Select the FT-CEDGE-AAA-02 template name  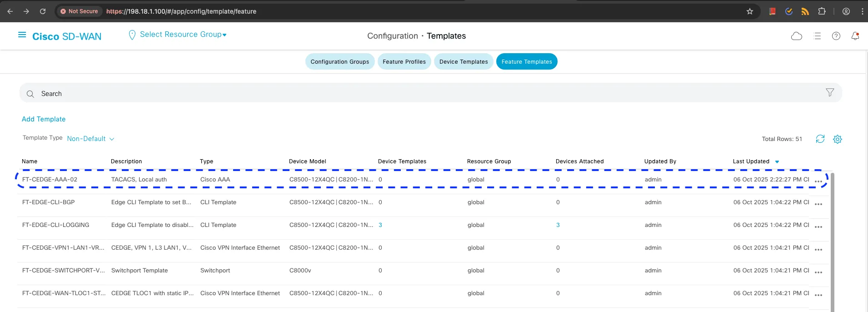pyautogui.click(x=50, y=180)
